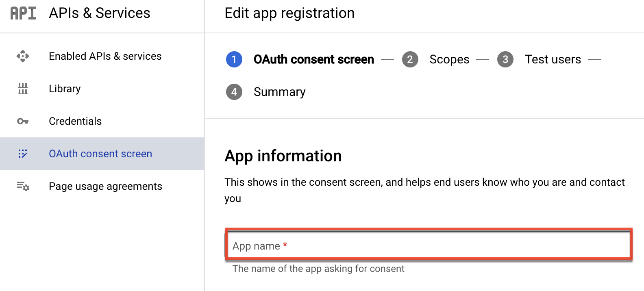Click the Enabled APIs & services icon
Viewport: 644px width, 291px height.
tap(23, 56)
